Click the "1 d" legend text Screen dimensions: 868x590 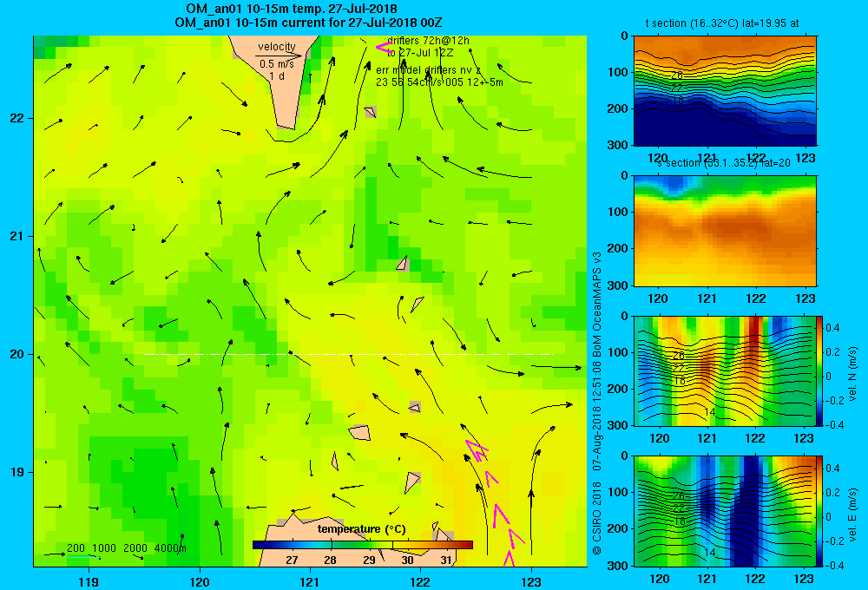[277, 76]
